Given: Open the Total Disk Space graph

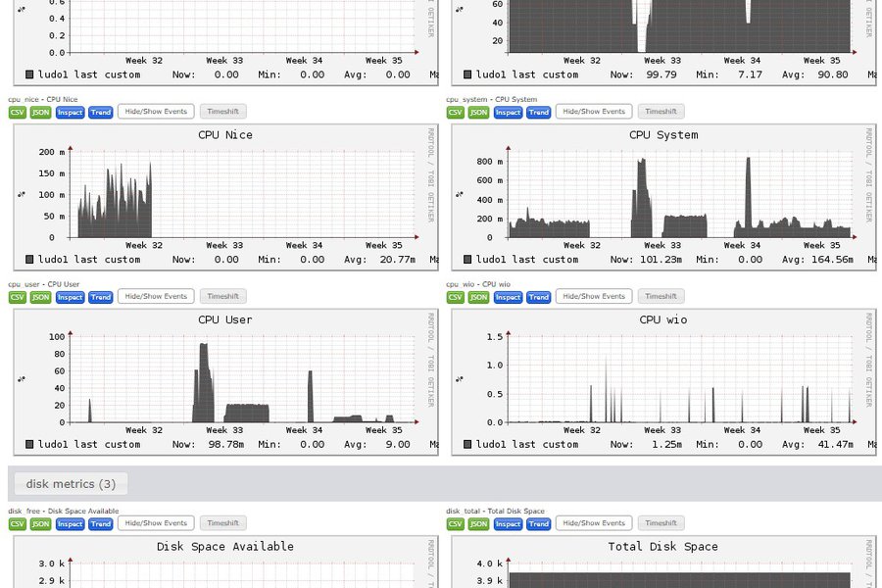Looking at the screenshot, I should click(x=663, y=563).
